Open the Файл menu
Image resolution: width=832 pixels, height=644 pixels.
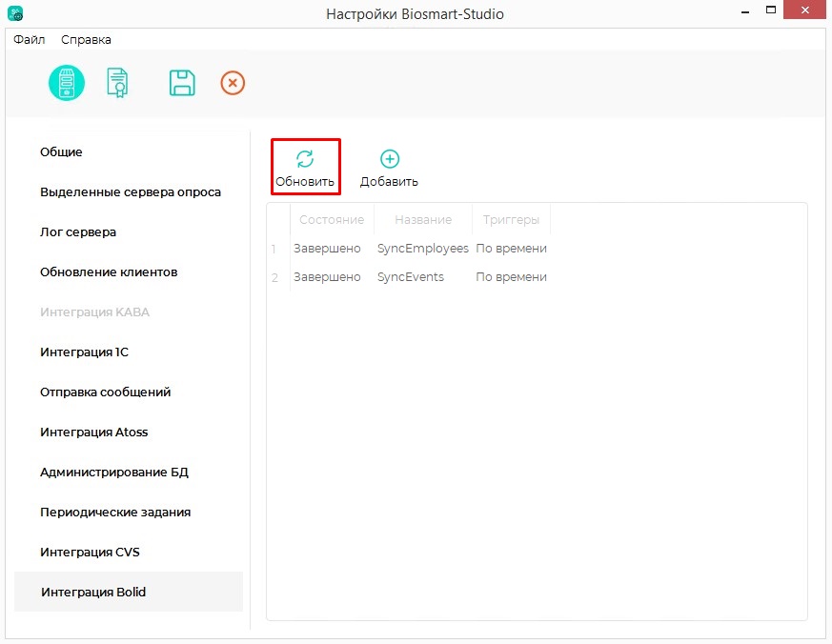pos(30,40)
